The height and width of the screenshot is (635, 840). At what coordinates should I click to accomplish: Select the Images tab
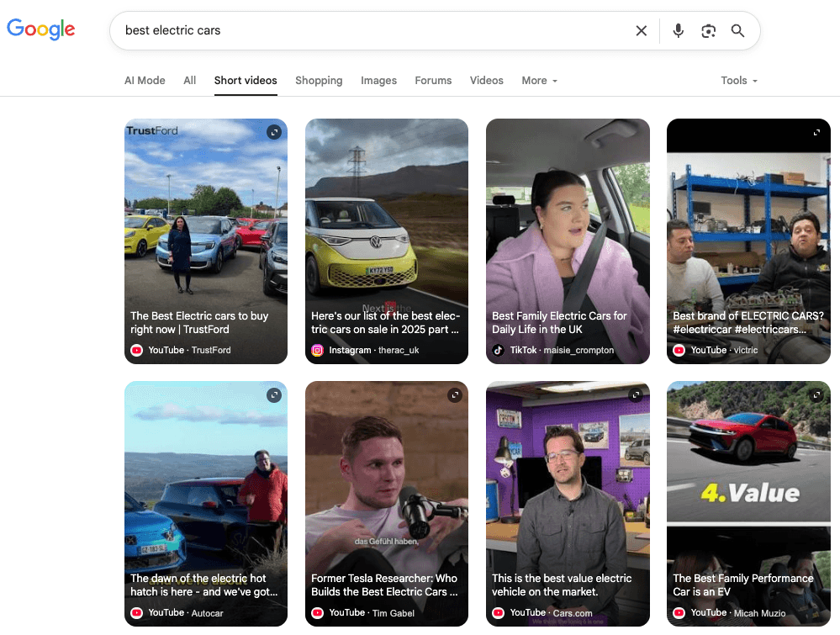pos(378,81)
